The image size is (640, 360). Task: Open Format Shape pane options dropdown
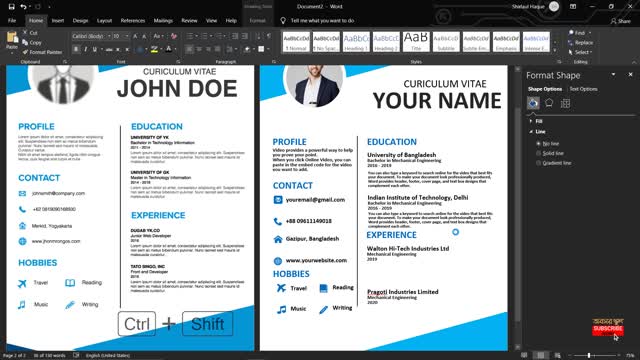pos(613,75)
